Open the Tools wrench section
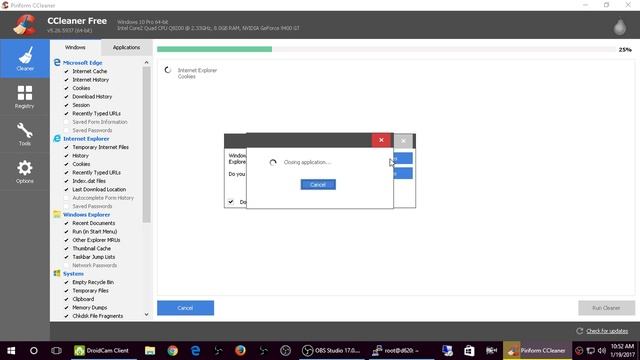Viewport: 640px width, 360px height. [x=25, y=134]
